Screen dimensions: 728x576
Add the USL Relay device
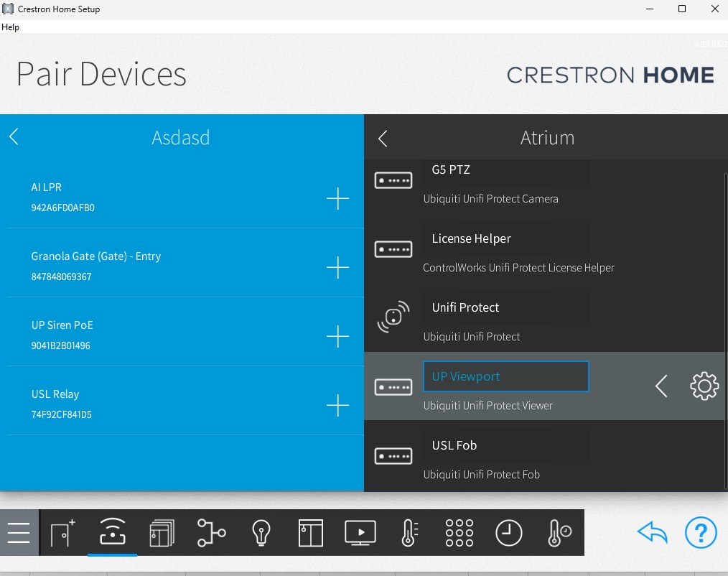tap(337, 406)
